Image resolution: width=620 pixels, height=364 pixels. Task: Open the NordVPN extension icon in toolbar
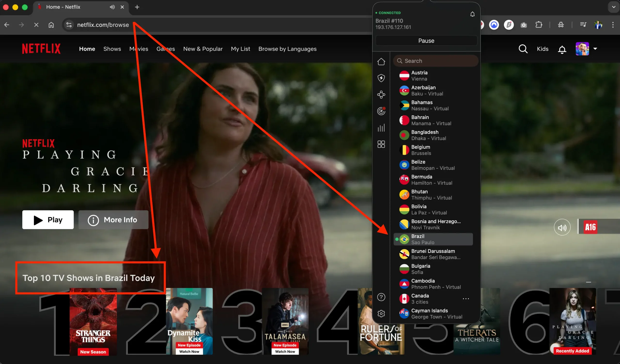[494, 25]
